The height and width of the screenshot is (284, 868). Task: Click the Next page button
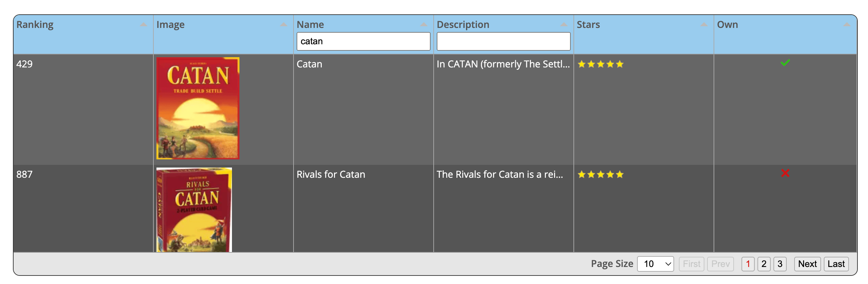click(807, 264)
